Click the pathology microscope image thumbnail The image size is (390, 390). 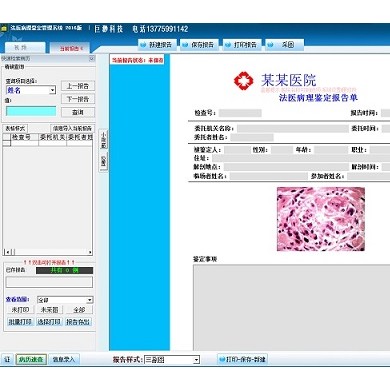tap(321, 219)
